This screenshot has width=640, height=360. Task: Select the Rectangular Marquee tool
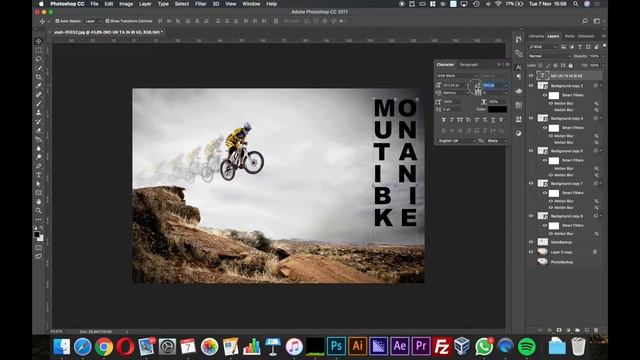pos(39,50)
